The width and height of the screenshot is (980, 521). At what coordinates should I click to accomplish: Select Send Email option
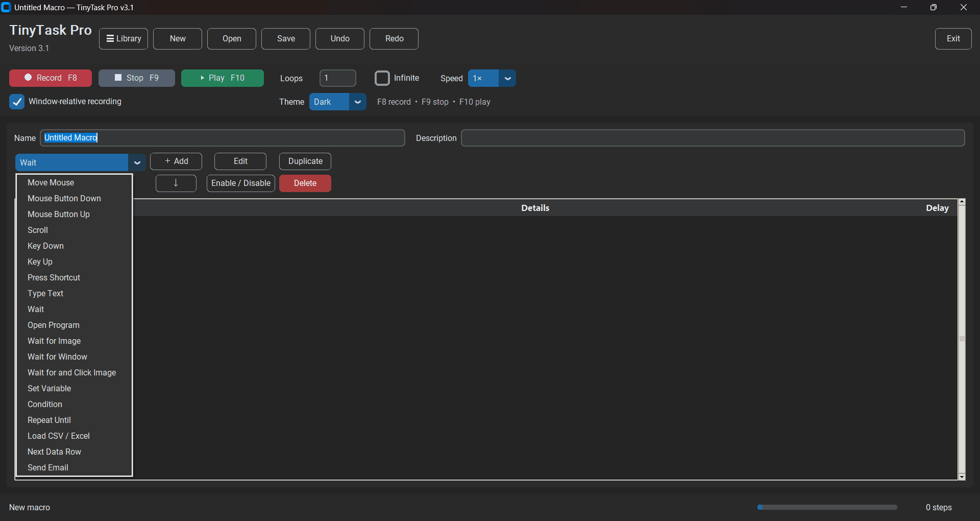click(x=75, y=468)
